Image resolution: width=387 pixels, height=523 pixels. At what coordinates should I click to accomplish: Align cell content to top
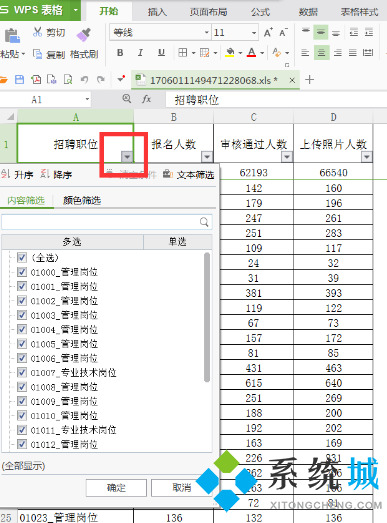pos(306,32)
